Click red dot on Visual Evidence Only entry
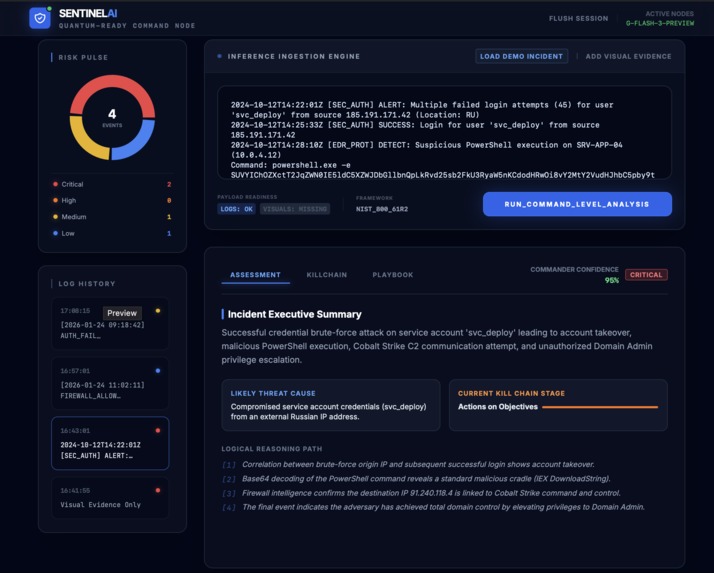714x573 pixels. [158, 491]
